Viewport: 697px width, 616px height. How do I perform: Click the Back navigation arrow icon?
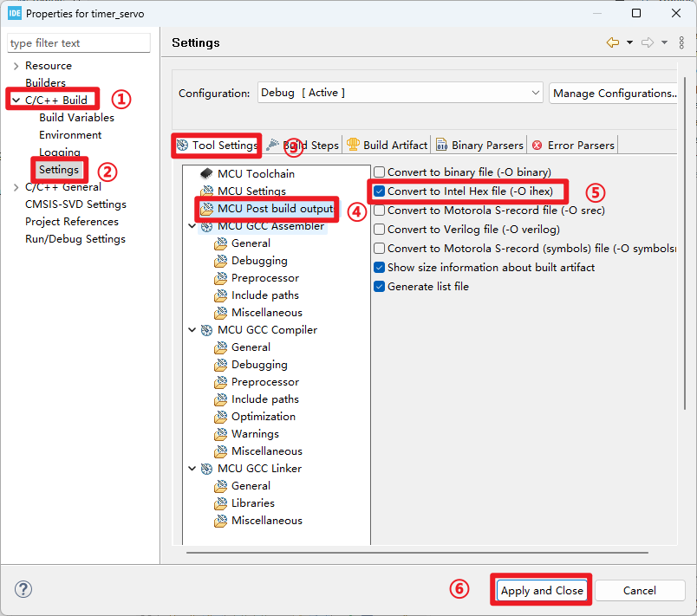tap(613, 42)
